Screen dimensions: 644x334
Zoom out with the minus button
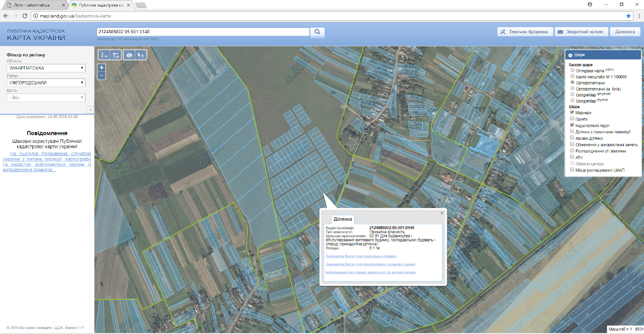tap(102, 75)
